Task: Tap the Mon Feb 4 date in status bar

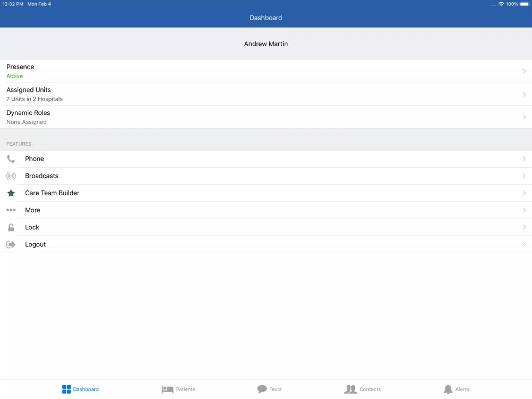Action: point(39,4)
